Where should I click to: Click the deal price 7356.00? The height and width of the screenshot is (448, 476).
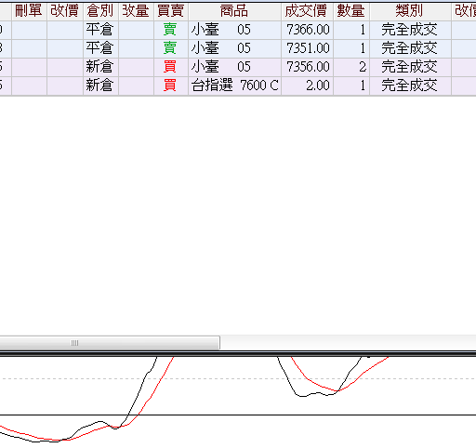(308, 67)
